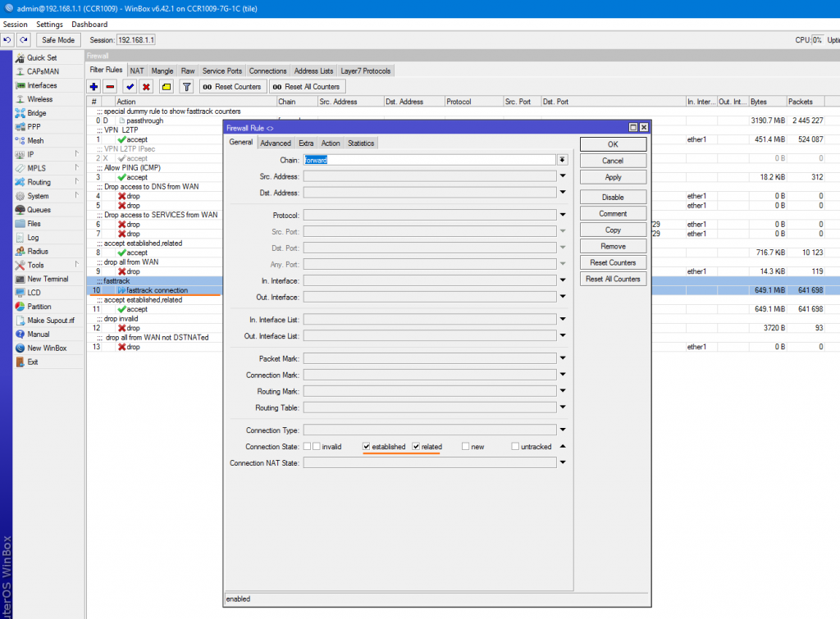This screenshot has height=619, width=840.
Task: Open New Terminal from the sidebar
Action: [x=48, y=278]
